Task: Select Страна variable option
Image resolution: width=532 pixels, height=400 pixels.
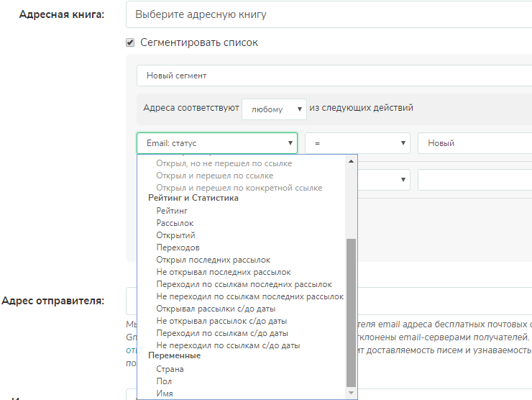Action: [170, 369]
